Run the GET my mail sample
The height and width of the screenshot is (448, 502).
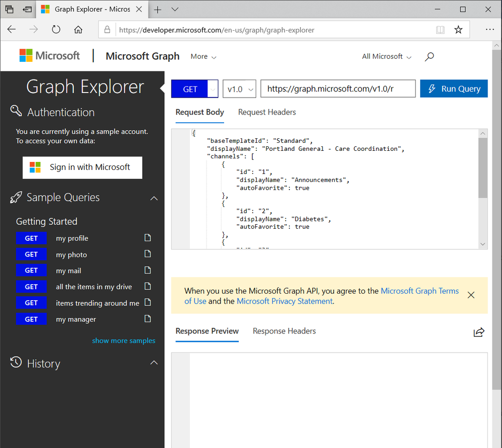pos(31,271)
